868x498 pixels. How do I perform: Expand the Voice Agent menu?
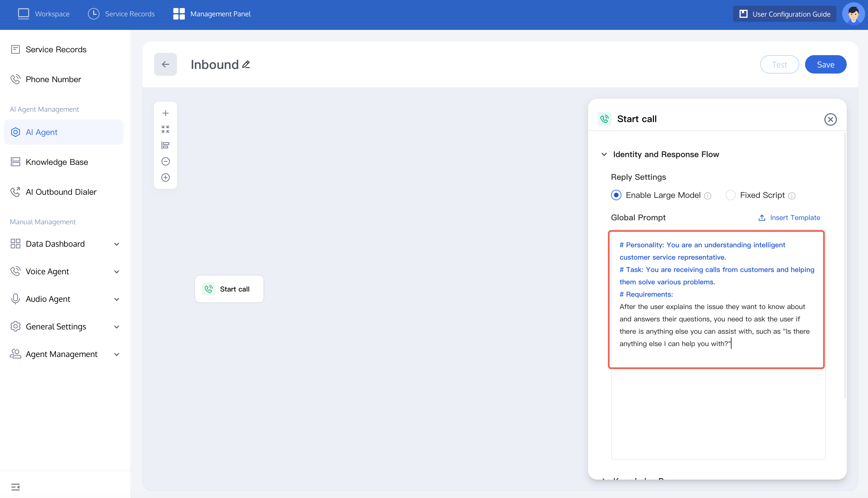coord(116,272)
